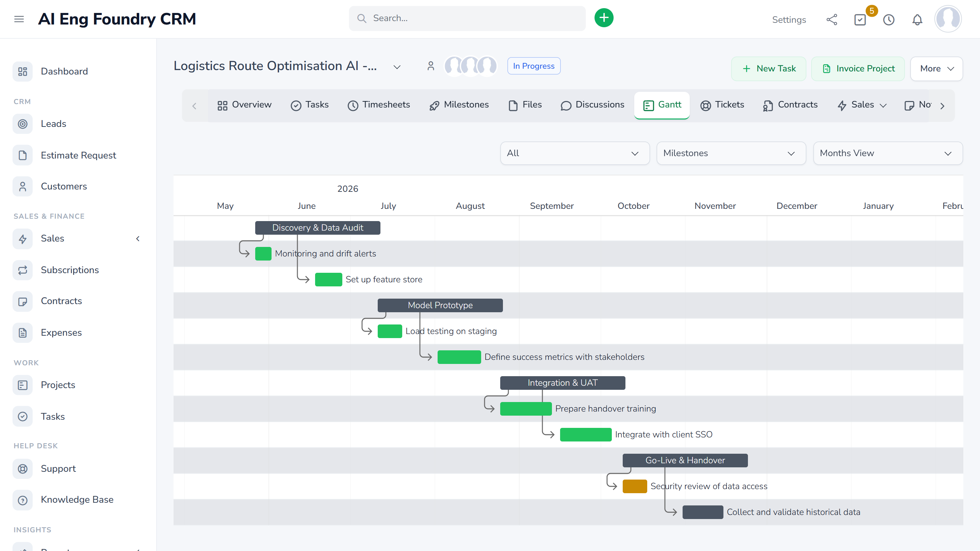Open the Settings link
This screenshot has width=980, height=551.
click(x=789, y=20)
